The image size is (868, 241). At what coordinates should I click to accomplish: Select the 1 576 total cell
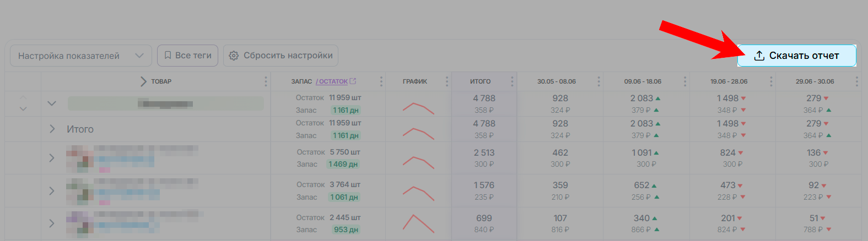pos(484,185)
